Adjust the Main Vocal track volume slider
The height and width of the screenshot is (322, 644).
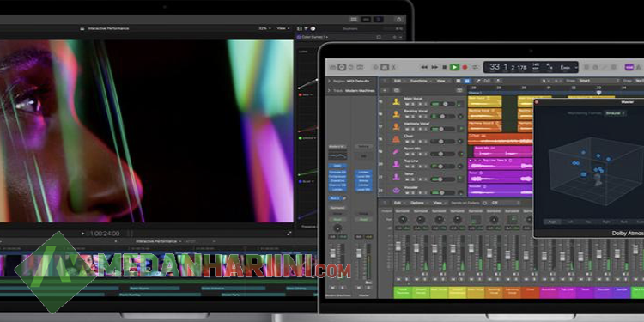tap(442, 104)
